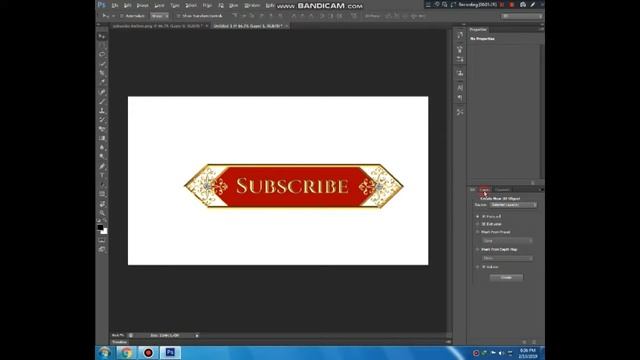The width and height of the screenshot is (640, 360).
Task: Select the Spot Healing Brush tool
Action: point(102,92)
